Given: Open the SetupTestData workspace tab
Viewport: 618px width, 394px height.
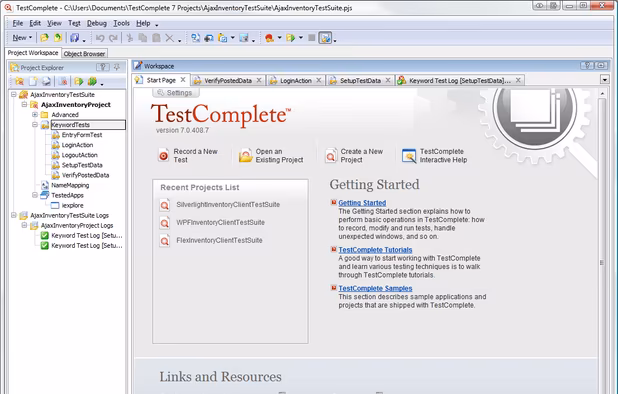Looking at the screenshot, I should pos(360,80).
